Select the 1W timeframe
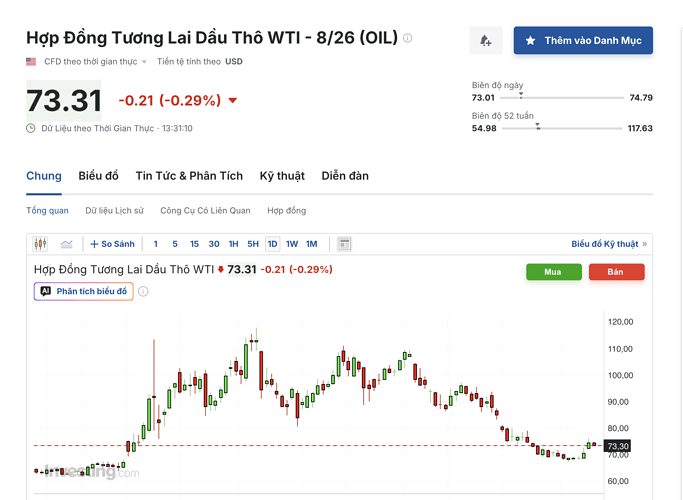 coord(292,244)
